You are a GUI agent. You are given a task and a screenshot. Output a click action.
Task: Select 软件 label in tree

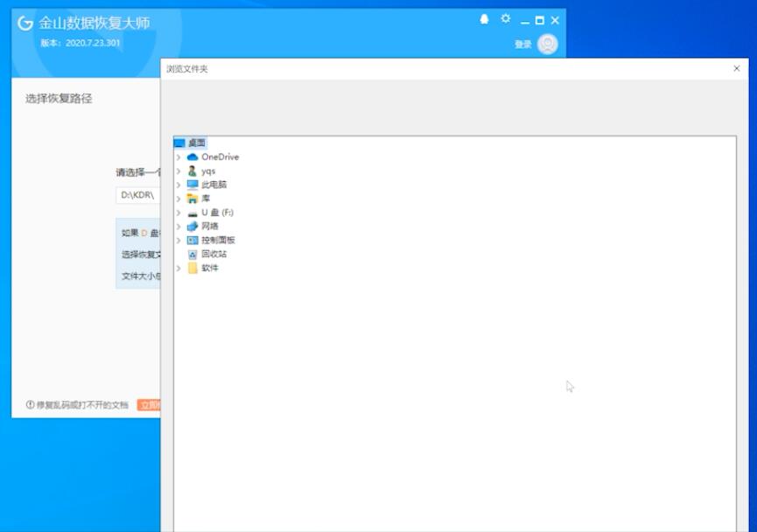point(210,268)
